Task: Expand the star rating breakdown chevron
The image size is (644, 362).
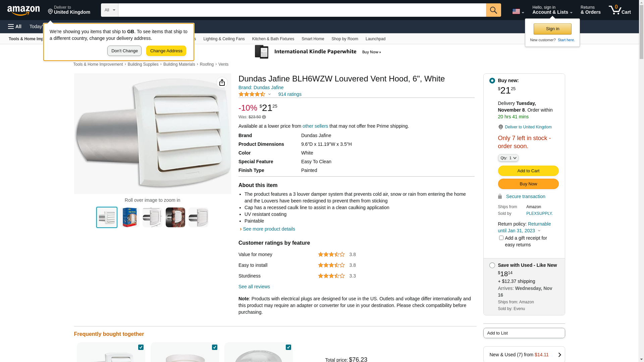Action: [269, 95]
